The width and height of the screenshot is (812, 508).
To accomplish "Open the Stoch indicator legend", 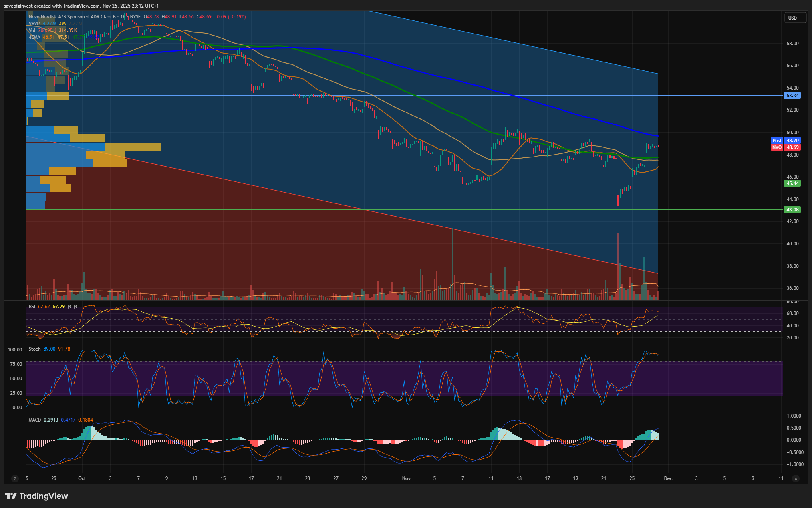I will coord(34,349).
